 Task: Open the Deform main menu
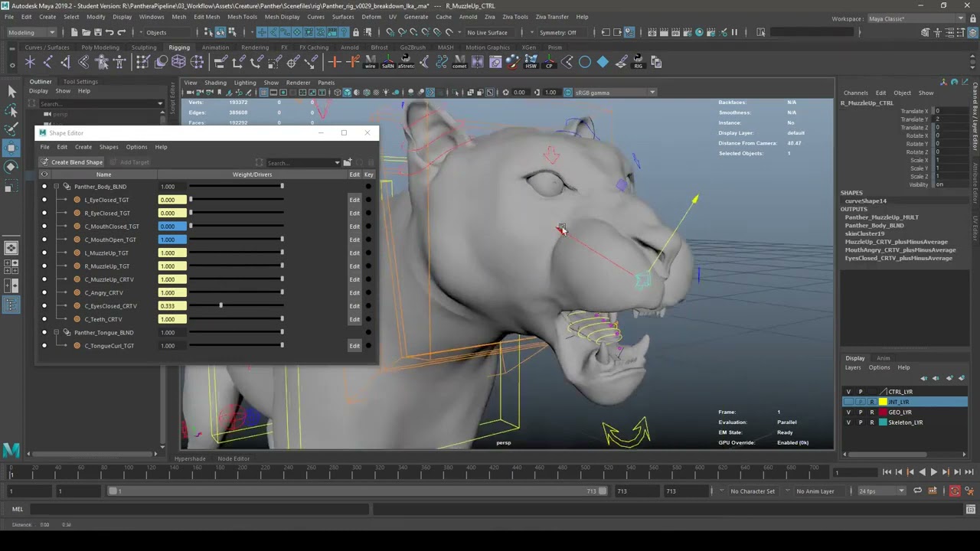point(371,17)
